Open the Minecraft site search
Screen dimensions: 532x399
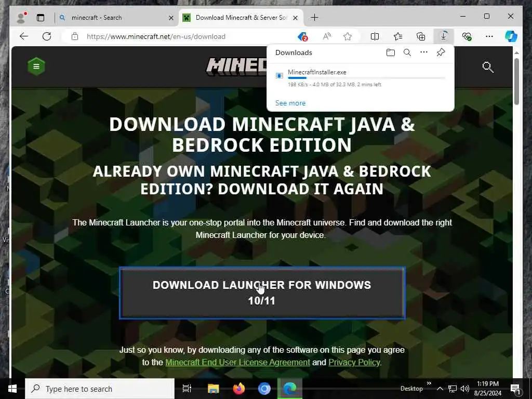487,67
